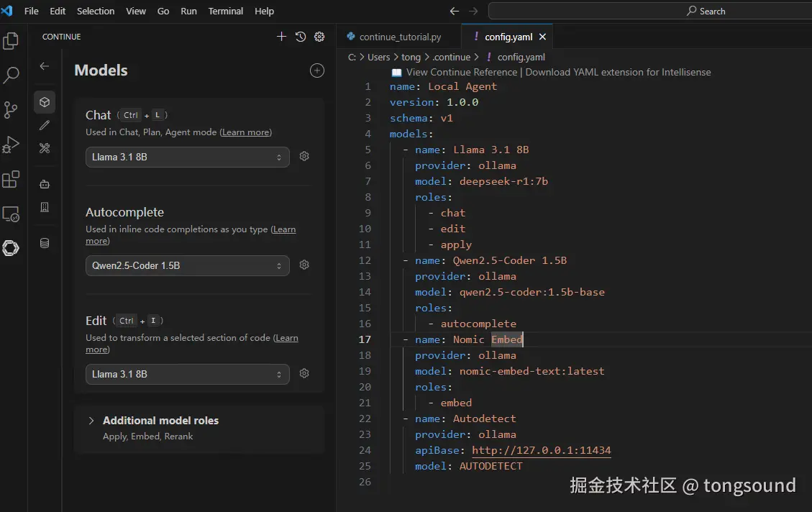This screenshot has height=512, width=812.
Task: Start a new Continue session with plus icon
Action: click(281, 37)
